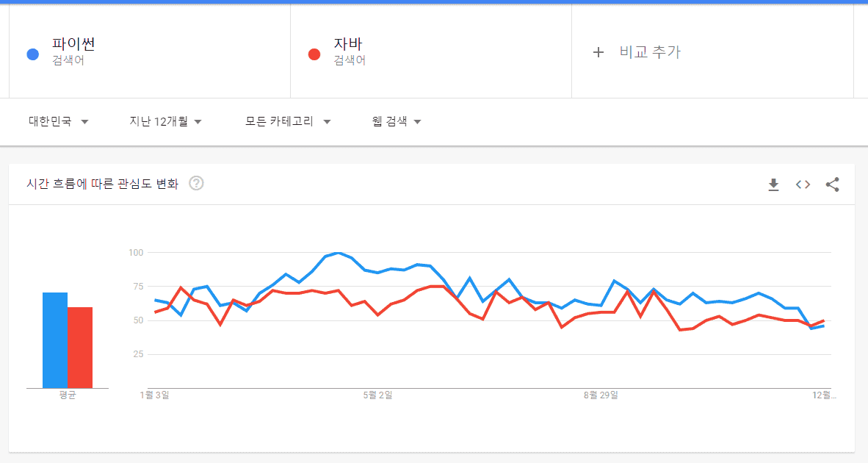
Task: Click the 8월 29일 axis label
Action: point(601,395)
